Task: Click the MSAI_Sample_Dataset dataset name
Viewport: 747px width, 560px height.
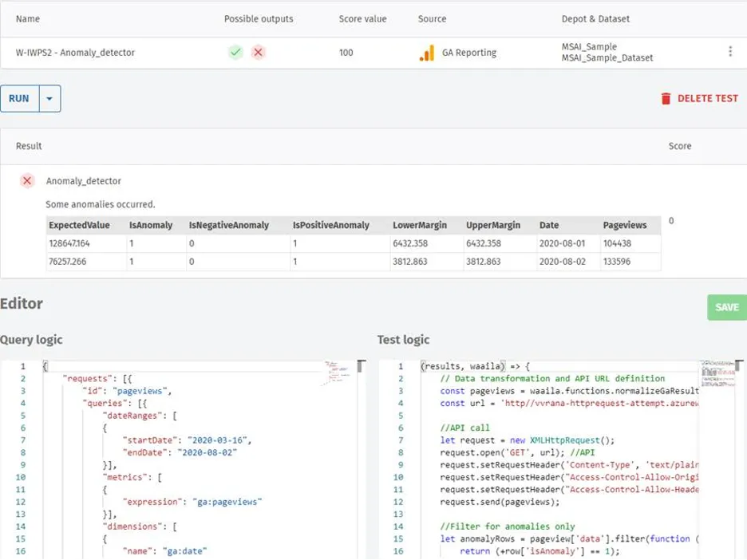Action: [607, 58]
